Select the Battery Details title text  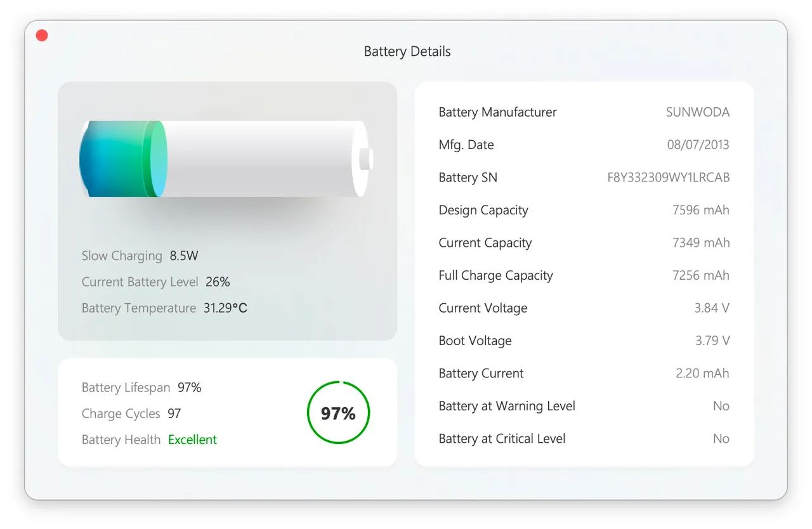point(407,51)
